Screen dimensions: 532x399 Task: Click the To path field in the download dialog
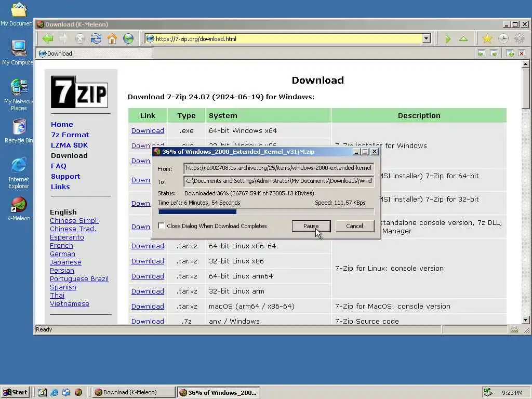pos(278,181)
